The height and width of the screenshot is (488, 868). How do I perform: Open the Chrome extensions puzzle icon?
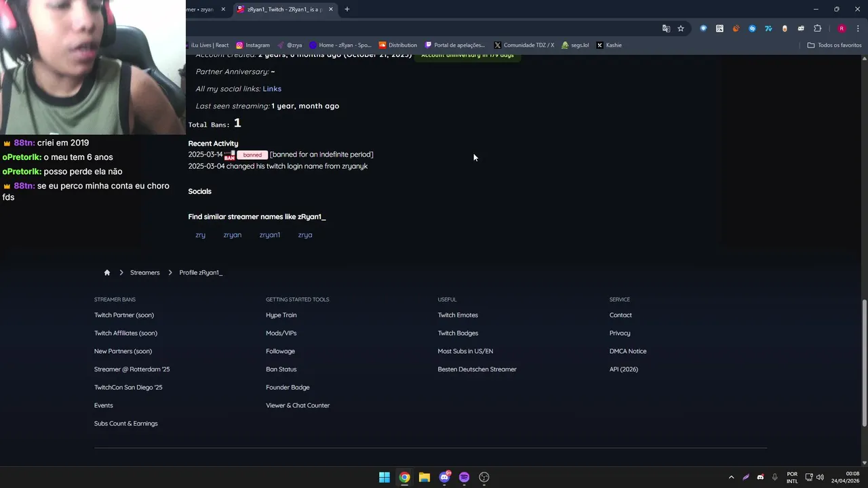pyautogui.click(x=817, y=28)
